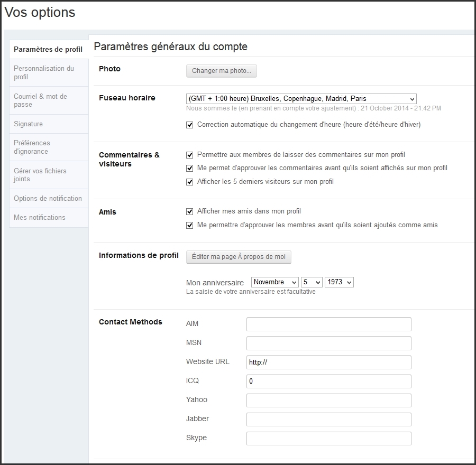The height and width of the screenshot is (465, 476).
Task: Uncheck allowing members to leave profile comments
Action: [x=190, y=155]
